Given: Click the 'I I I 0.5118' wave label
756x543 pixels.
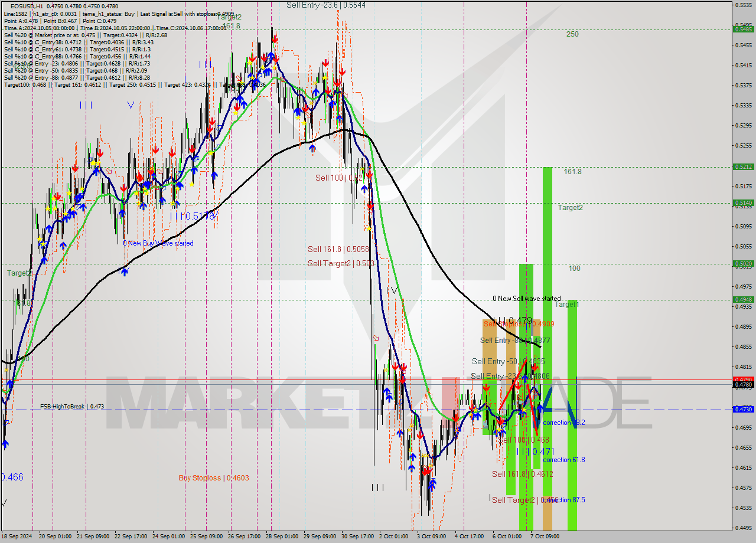Looking at the screenshot, I should point(193,217).
